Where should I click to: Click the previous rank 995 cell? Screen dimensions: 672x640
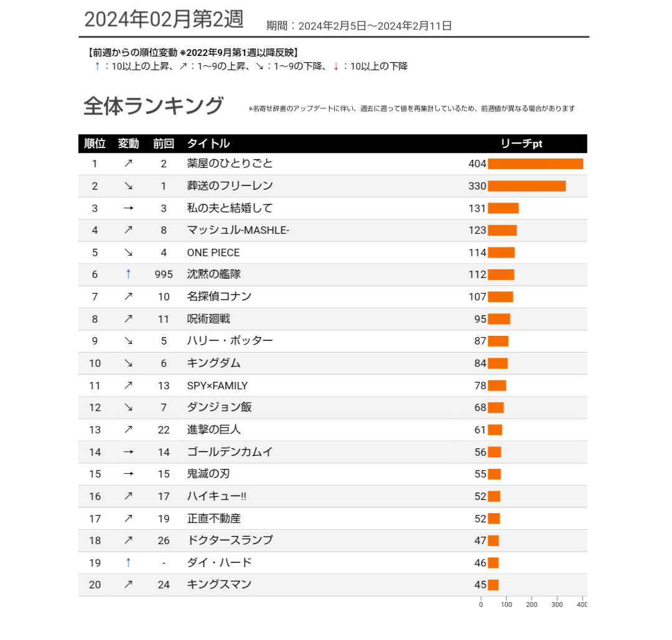pos(164,274)
